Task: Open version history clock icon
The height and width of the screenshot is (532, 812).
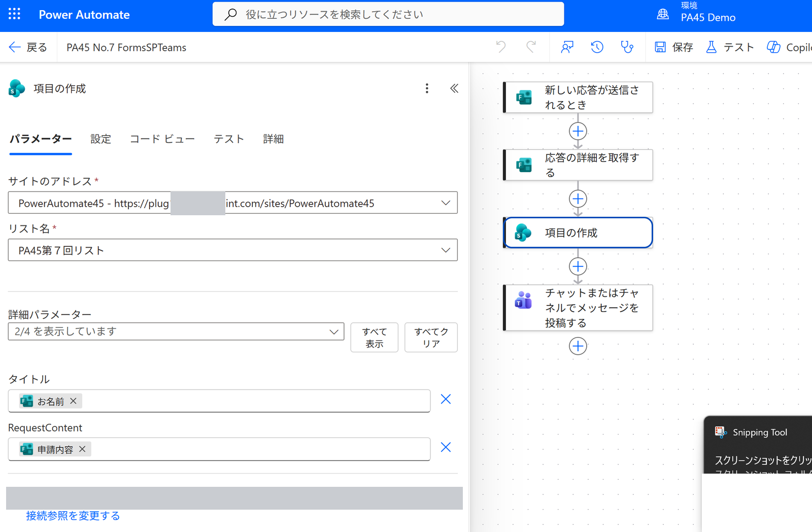Action: pos(597,47)
